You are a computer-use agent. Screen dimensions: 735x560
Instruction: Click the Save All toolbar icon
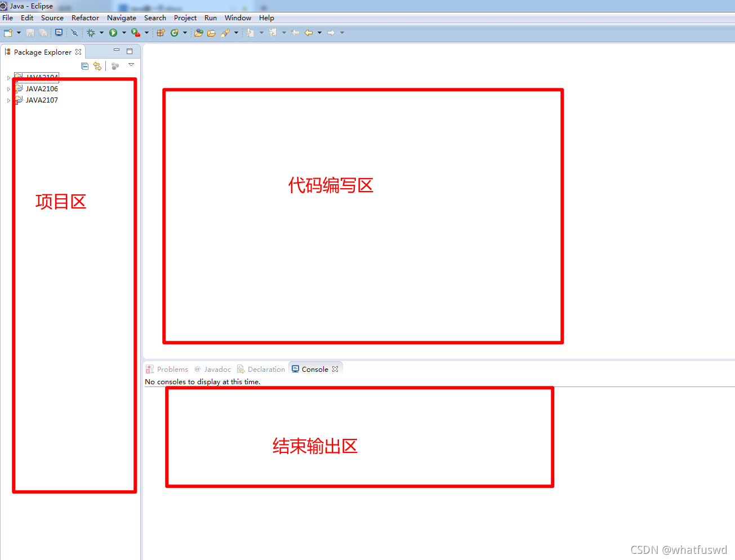coord(43,32)
